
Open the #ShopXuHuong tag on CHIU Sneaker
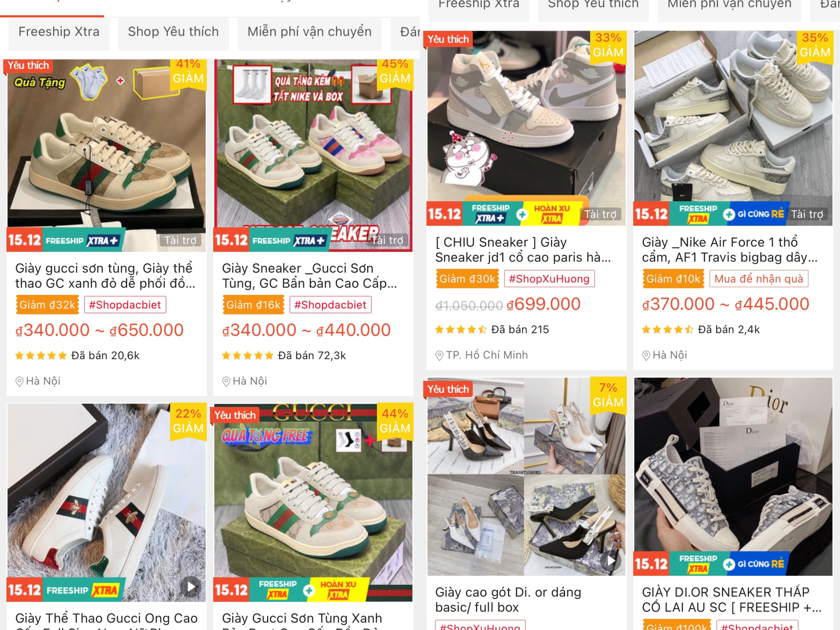pyautogui.click(x=549, y=279)
